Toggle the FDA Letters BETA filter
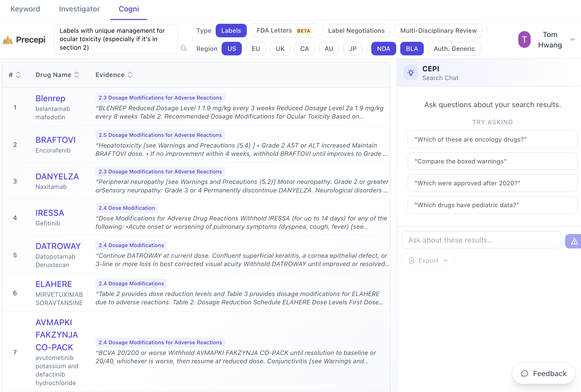Viewport: 581px width, 392px height. [x=284, y=30]
